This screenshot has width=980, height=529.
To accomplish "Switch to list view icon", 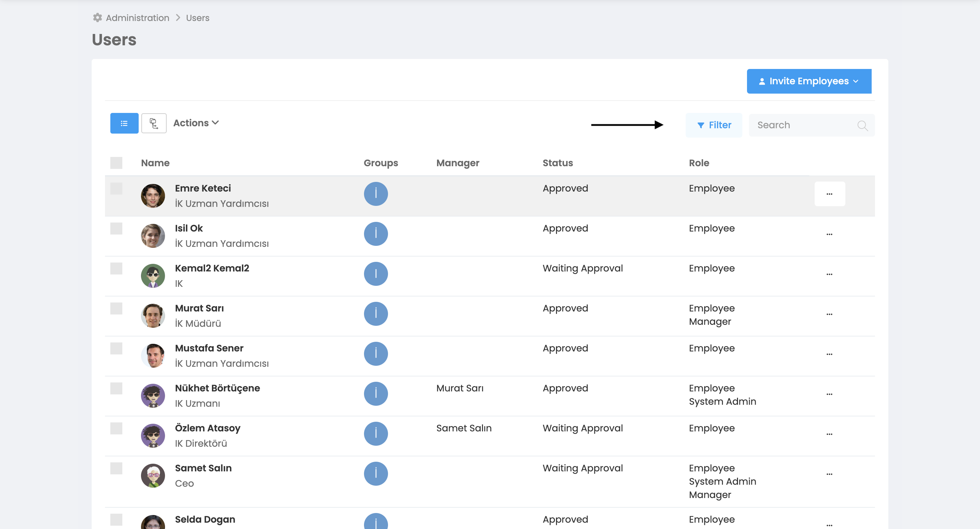I will point(124,123).
